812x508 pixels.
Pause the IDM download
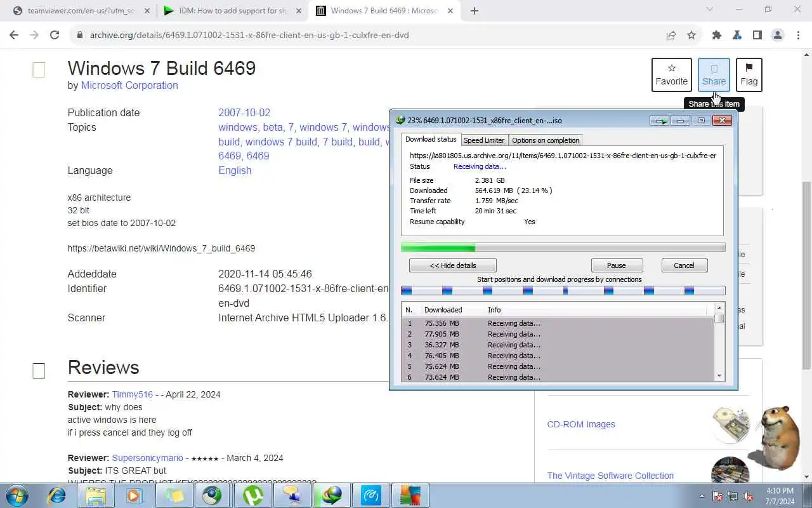pos(617,265)
